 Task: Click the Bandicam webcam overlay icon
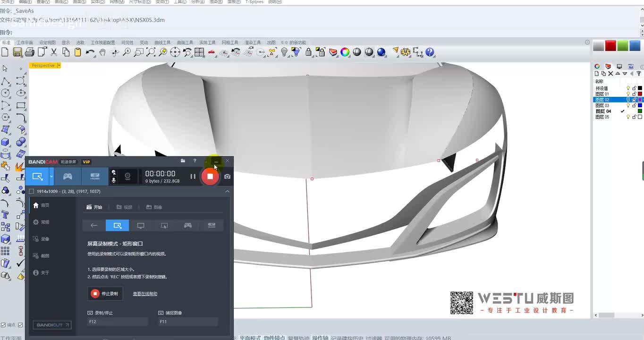click(127, 176)
